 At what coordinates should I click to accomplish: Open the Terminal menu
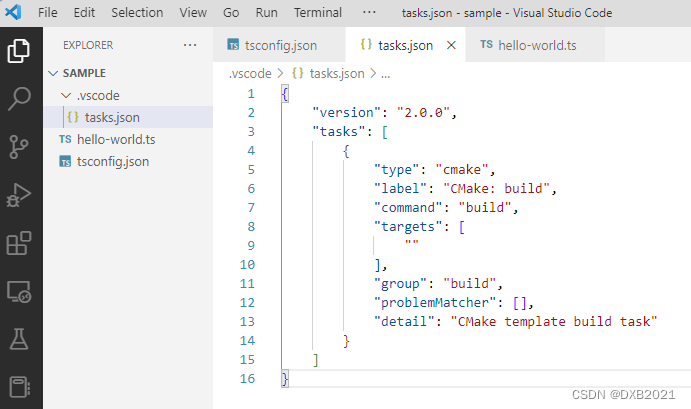pyautogui.click(x=318, y=12)
